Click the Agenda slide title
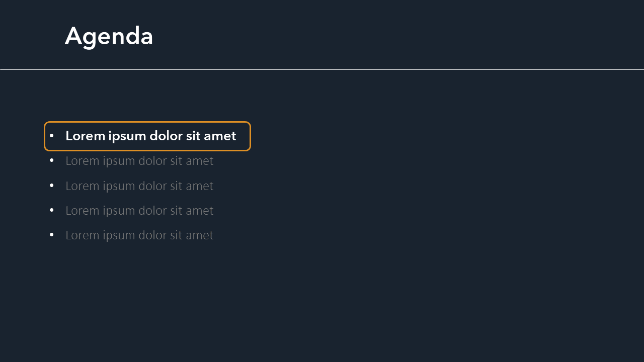 point(109,36)
